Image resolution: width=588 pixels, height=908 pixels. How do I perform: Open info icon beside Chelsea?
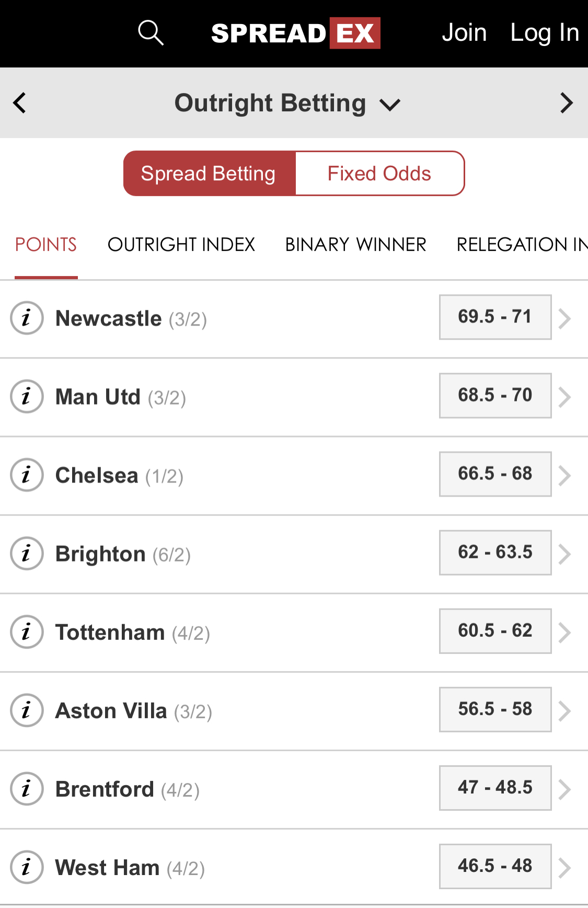tap(27, 475)
